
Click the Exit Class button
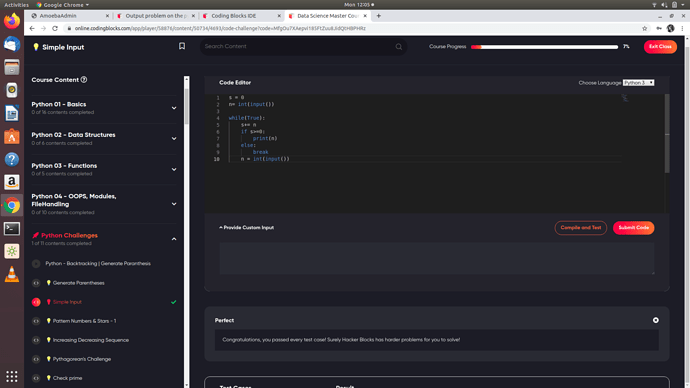coord(660,47)
